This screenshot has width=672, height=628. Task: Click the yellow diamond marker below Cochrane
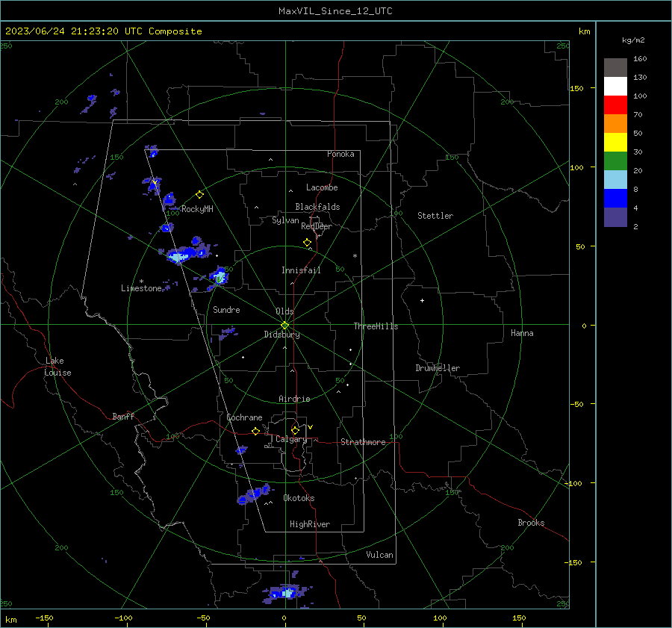(x=255, y=432)
